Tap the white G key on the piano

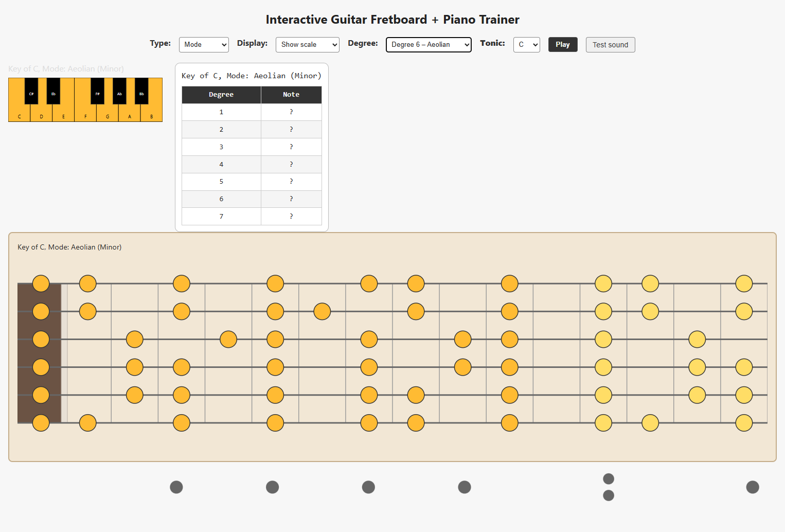108,114
